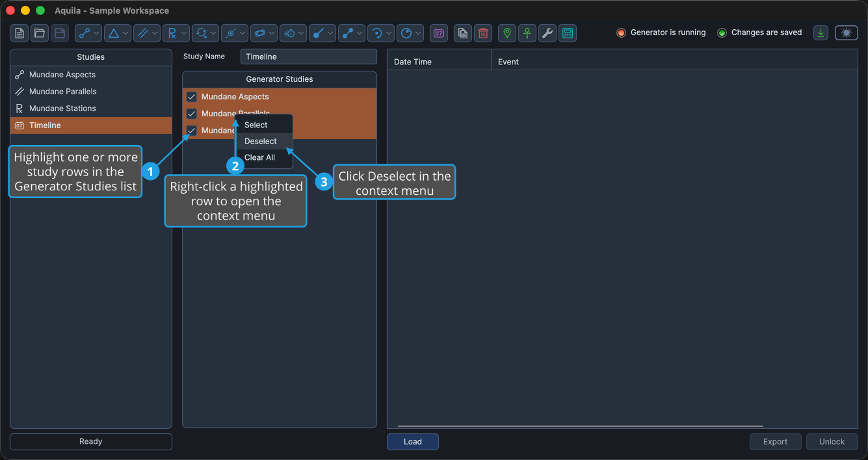
Task: Choose Clear All in the context menu
Action: pos(264,157)
